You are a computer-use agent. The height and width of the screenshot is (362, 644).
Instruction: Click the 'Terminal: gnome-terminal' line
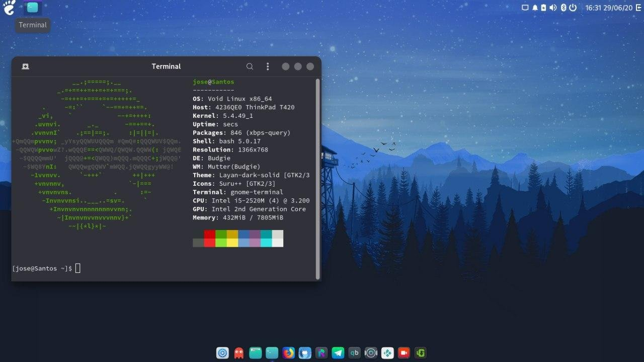coord(238,192)
